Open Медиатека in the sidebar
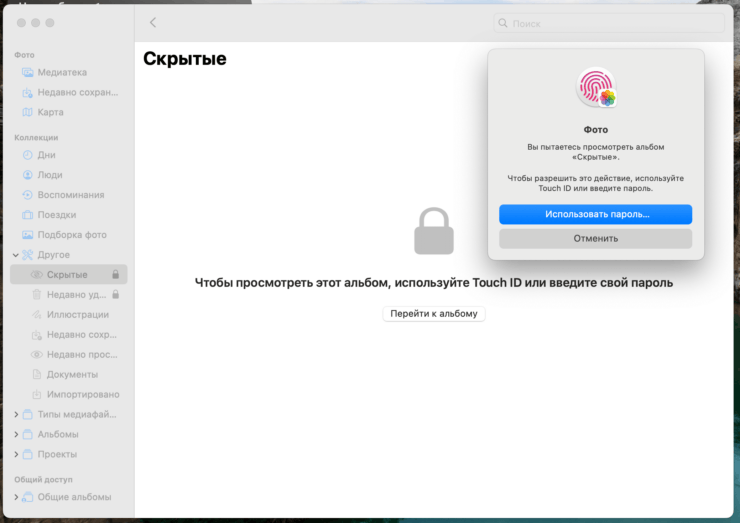This screenshot has height=523, width=740. click(69, 72)
